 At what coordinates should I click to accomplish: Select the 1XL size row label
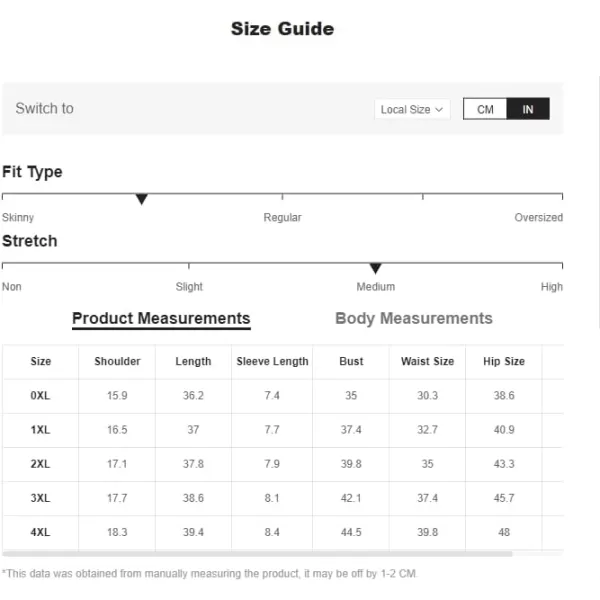(40, 430)
